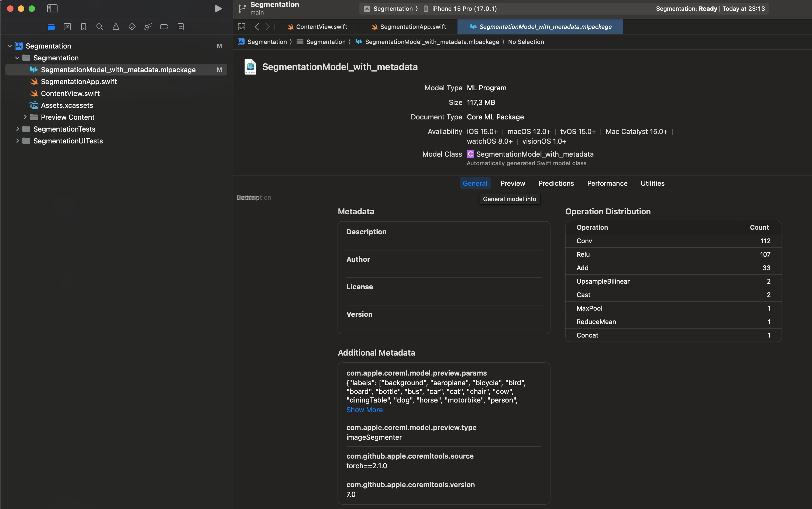The width and height of the screenshot is (812, 509).
Task: Open the Performance model tab
Action: (x=607, y=184)
